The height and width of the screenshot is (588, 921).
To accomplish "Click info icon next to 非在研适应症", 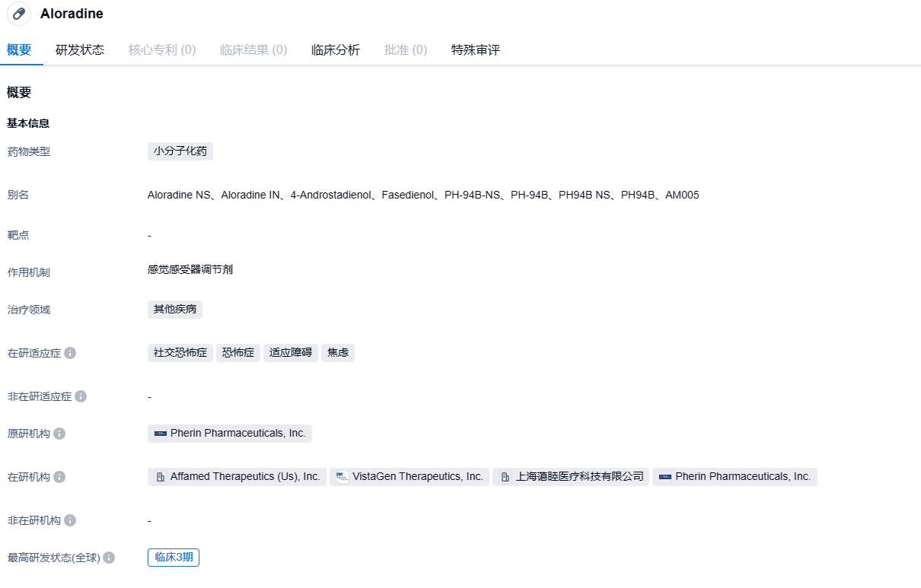I will [x=81, y=396].
